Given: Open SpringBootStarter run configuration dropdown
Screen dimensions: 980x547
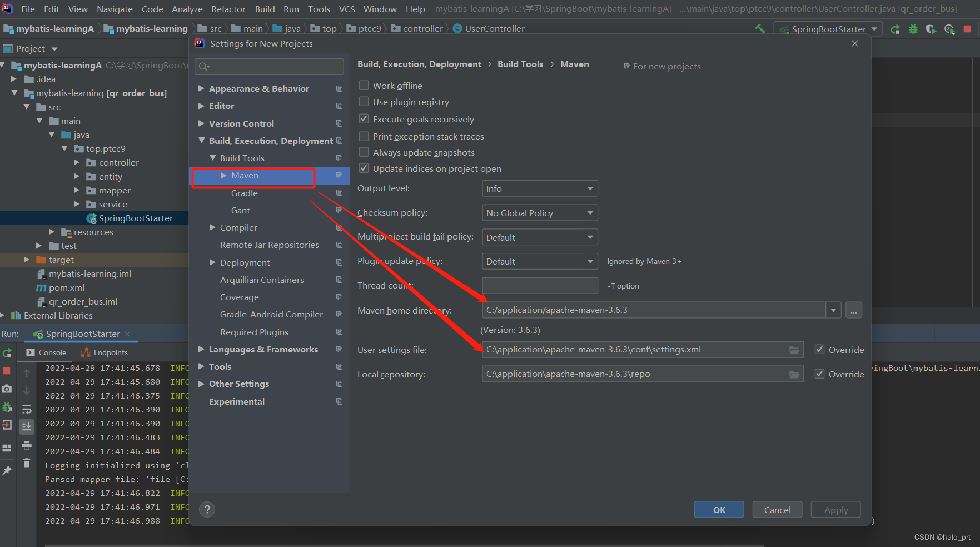Looking at the screenshot, I should click(828, 29).
